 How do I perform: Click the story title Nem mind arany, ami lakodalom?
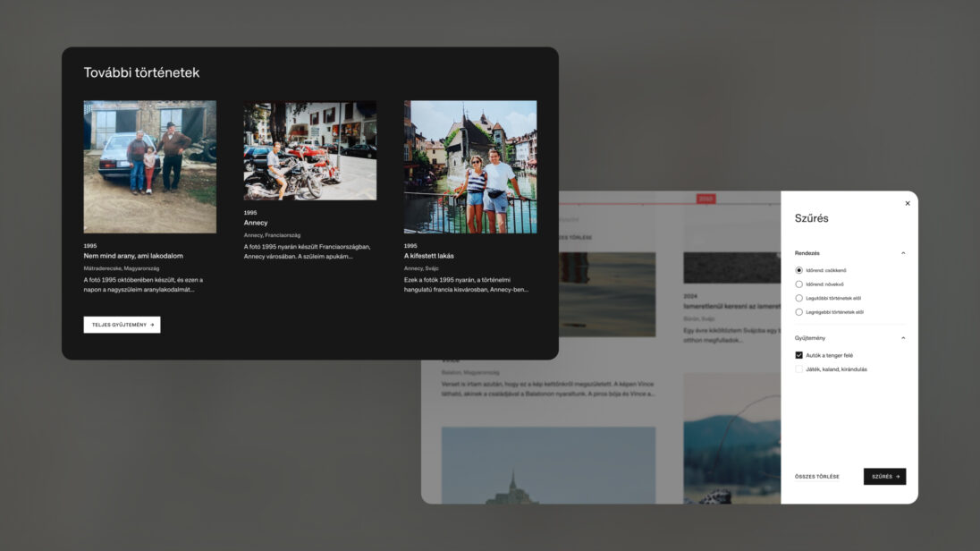pos(133,256)
